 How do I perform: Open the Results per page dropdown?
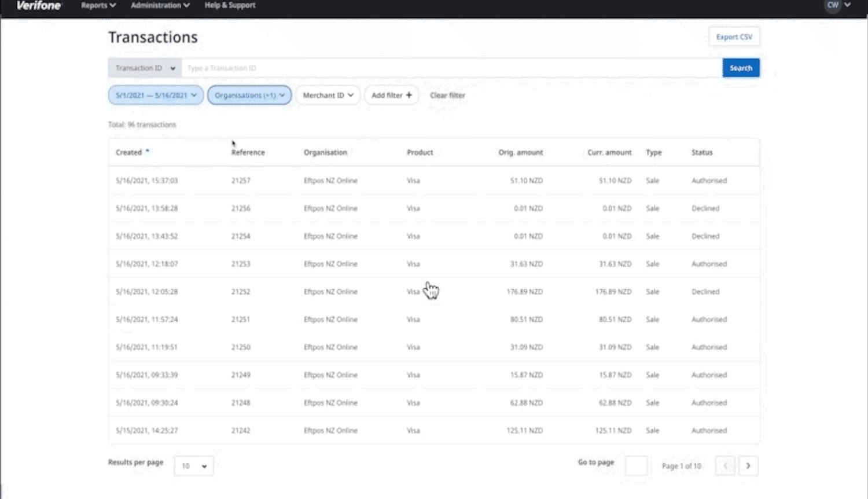pos(194,466)
